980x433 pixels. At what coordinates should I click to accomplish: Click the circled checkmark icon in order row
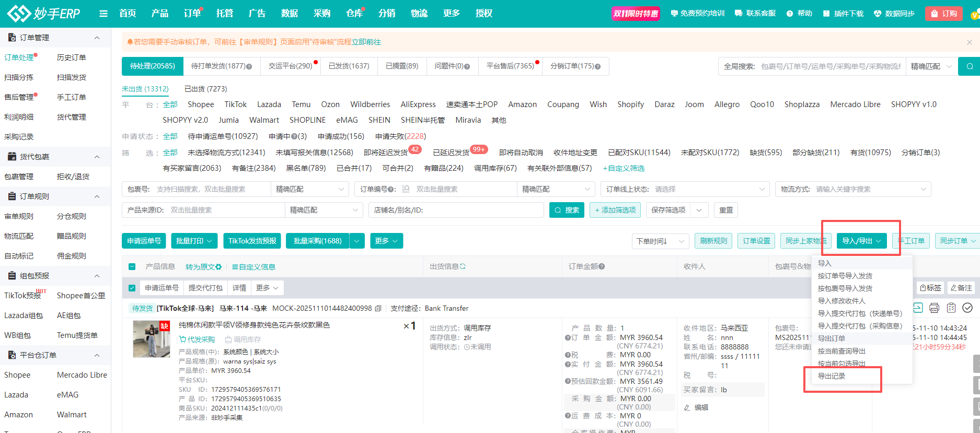pyautogui.click(x=967, y=308)
